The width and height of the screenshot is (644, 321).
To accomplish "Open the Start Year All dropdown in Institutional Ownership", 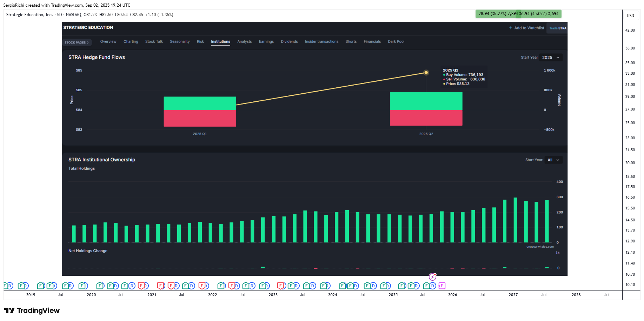I will 553,160.
